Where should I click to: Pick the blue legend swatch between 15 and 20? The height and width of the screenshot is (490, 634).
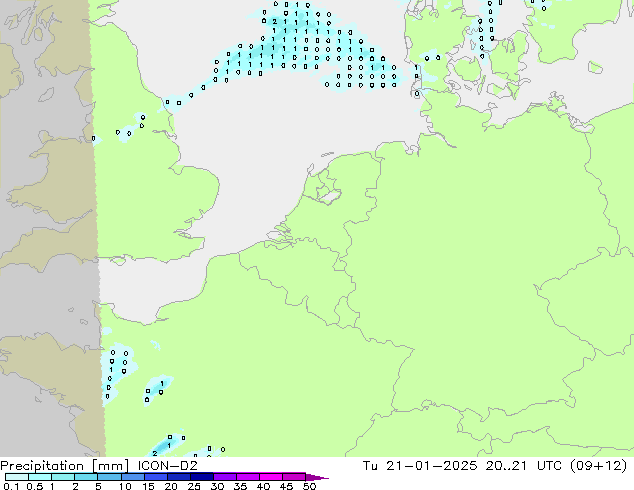tap(155, 477)
